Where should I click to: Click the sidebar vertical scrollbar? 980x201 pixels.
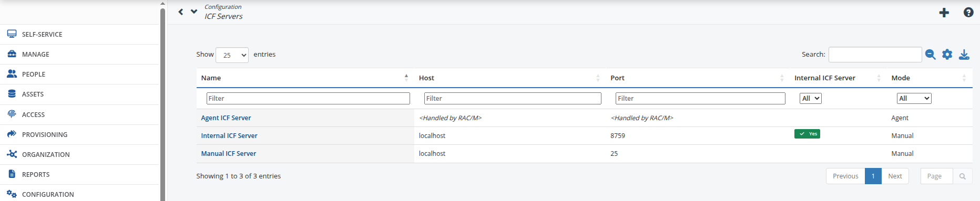[x=162, y=104]
